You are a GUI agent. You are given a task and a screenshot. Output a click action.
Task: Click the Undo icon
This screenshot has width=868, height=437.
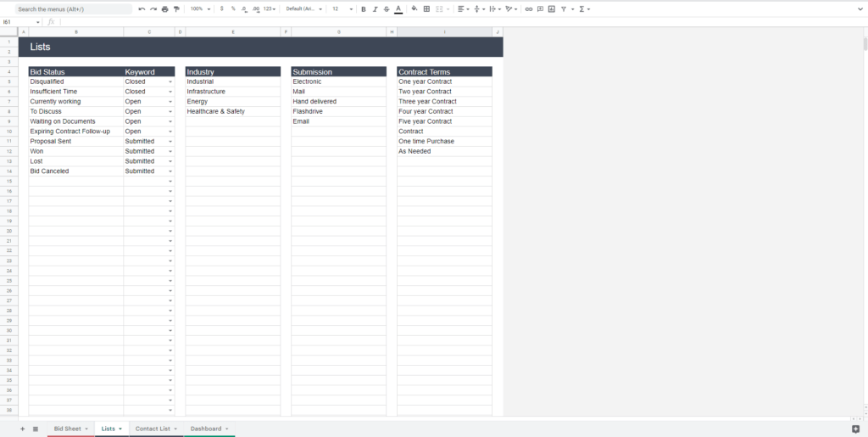coord(142,9)
